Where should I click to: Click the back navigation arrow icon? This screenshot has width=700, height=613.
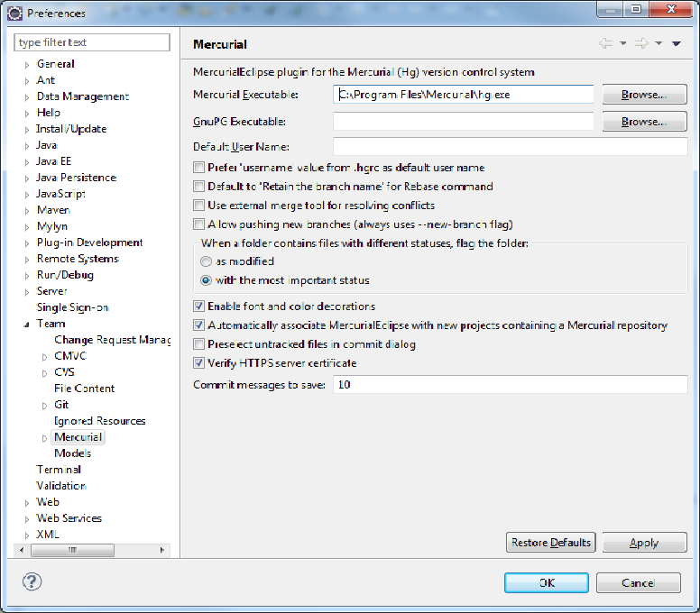605,43
